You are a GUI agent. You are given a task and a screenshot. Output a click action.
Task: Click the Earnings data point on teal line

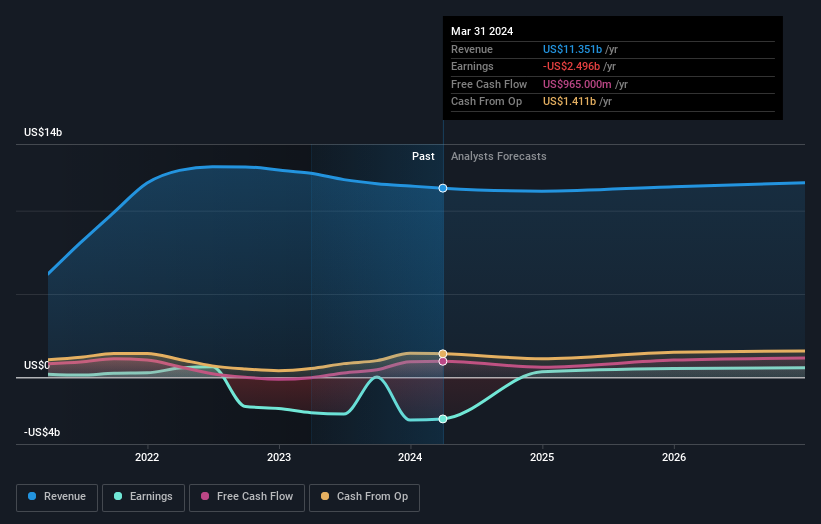443,419
